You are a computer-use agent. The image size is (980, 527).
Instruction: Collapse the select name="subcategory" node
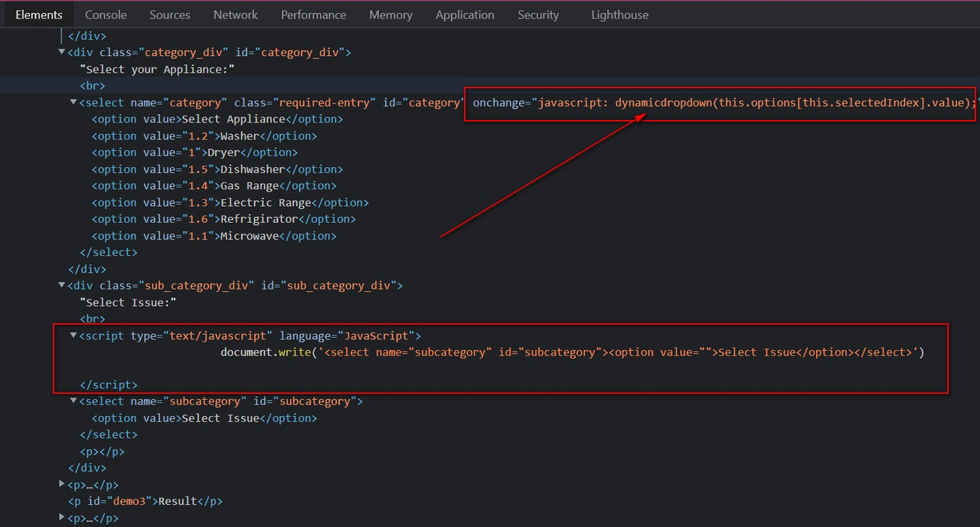pyautogui.click(x=74, y=401)
